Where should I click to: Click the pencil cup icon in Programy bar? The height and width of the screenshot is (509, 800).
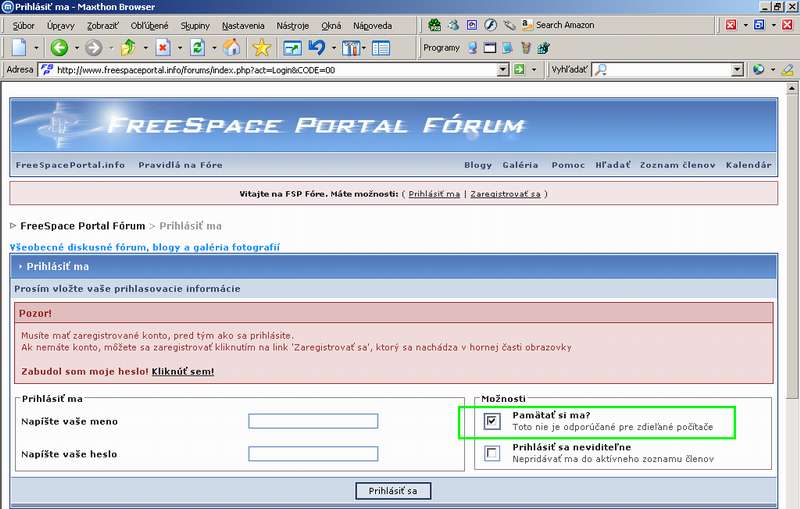[526, 48]
